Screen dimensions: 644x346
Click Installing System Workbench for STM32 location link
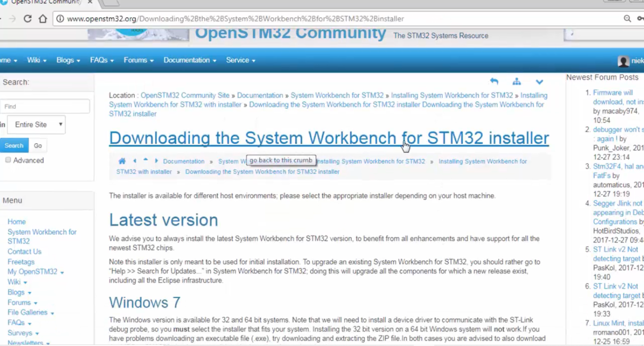click(x=452, y=95)
